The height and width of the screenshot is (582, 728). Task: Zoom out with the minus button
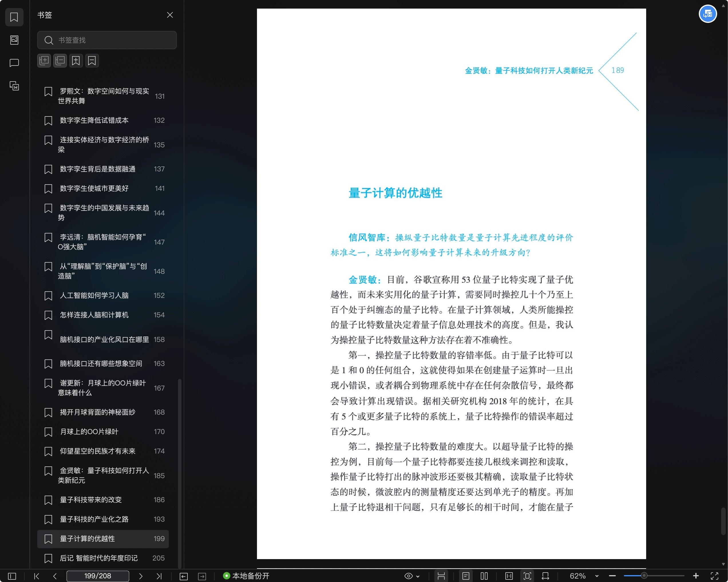pyautogui.click(x=612, y=576)
